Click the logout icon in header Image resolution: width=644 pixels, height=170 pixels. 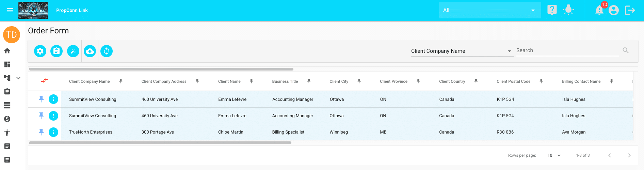click(630, 10)
